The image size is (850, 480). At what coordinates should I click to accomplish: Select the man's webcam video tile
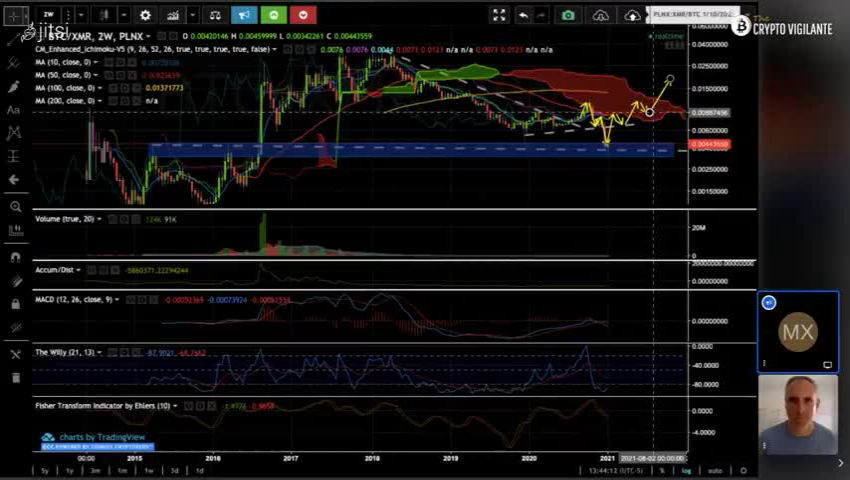798,415
